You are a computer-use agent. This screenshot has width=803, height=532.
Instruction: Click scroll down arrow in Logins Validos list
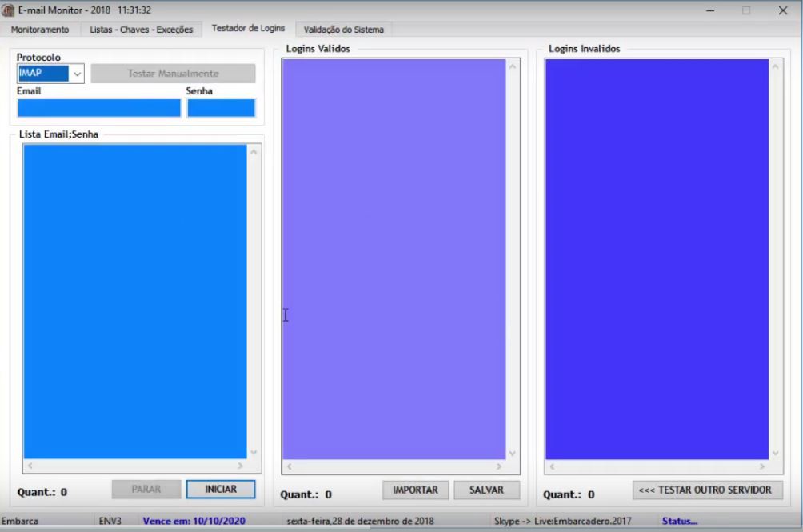(513, 452)
